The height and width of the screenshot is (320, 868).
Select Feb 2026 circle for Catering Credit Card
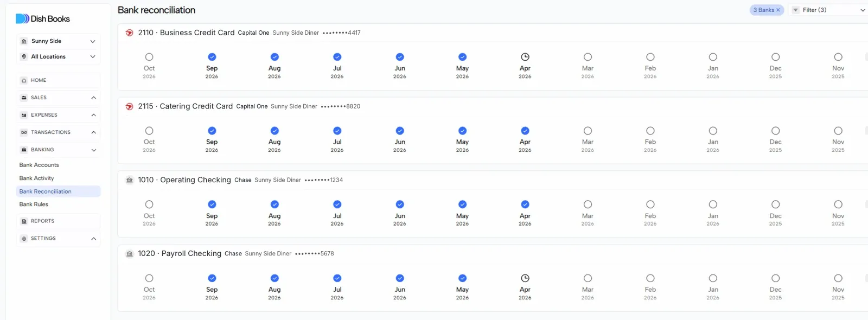(x=650, y=131)
